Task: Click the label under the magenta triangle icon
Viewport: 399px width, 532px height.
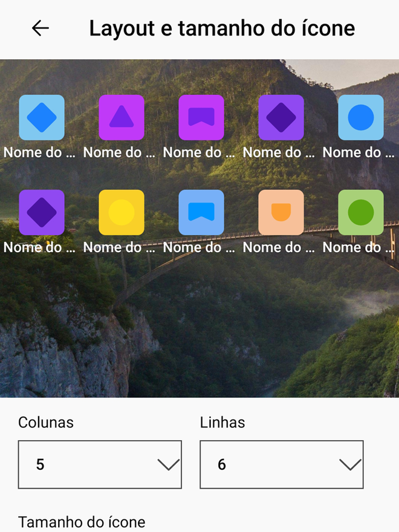Action: [x=119, y=153]
